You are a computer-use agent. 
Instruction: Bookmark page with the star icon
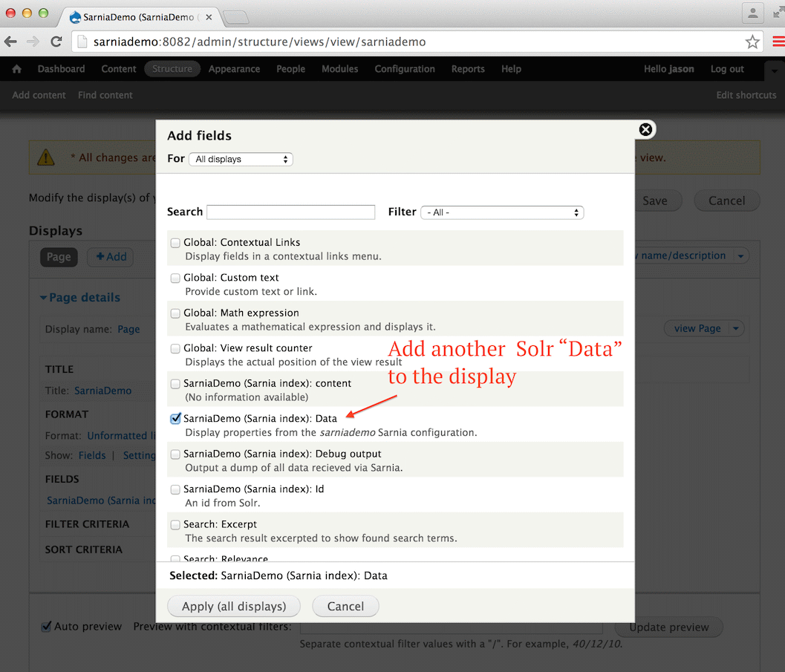click(x=752, y=42)
